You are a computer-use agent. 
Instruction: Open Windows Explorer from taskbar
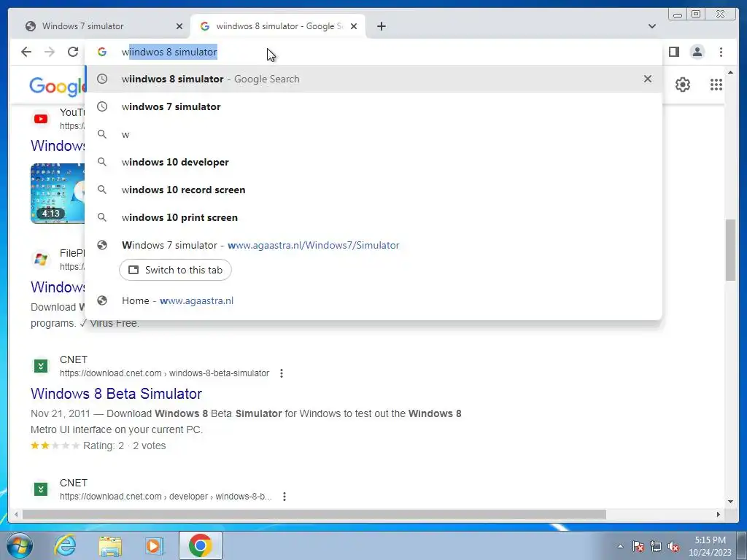pyautogui.click(x=110, y=545)
